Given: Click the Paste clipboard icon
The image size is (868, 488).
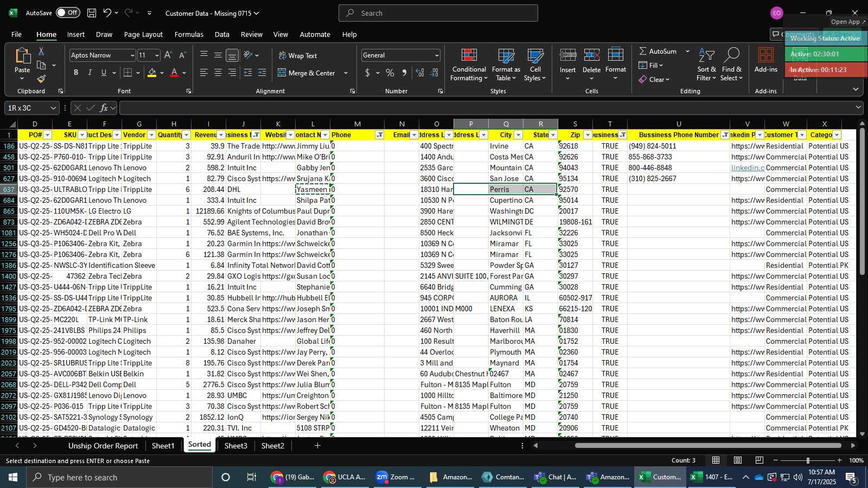Looking at the screenshot, I should coord(22,56).
